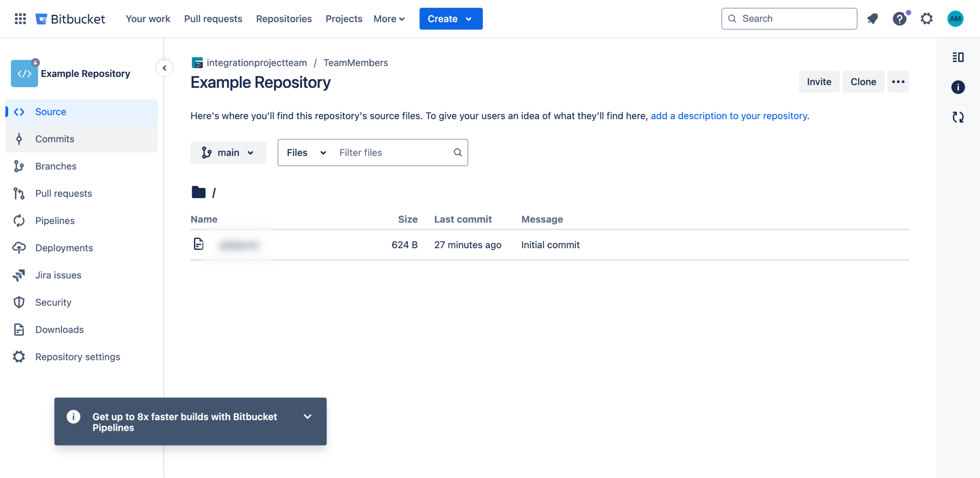Open the More menu in top navigation
This screenshot has width=980, height=478.
(x=389, y=19)
